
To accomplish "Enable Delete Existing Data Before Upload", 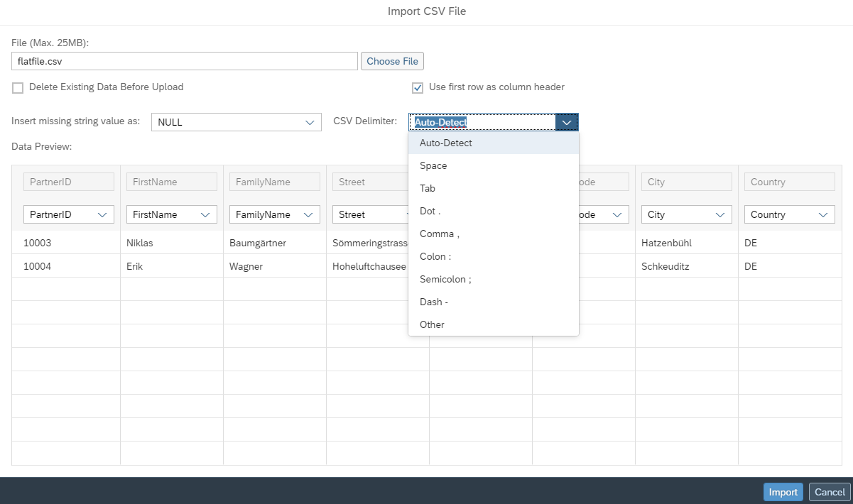I will [17, 87].
